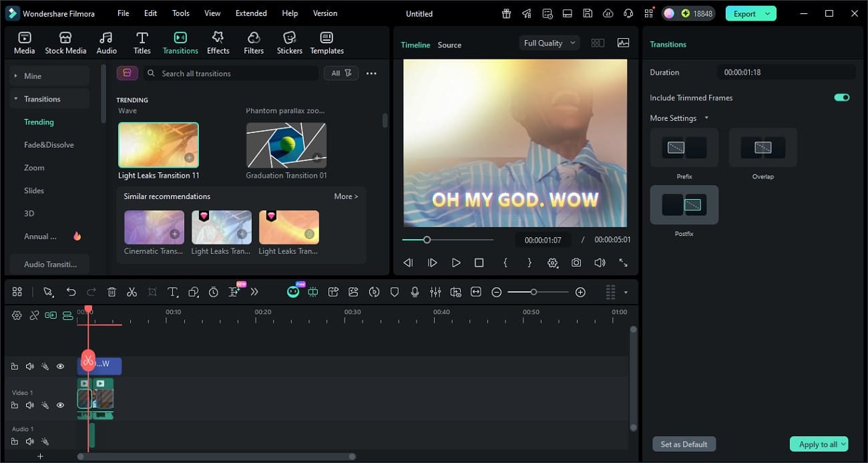Undo the last action
Screen dimensions: 868x463
(x=71, y=291)
